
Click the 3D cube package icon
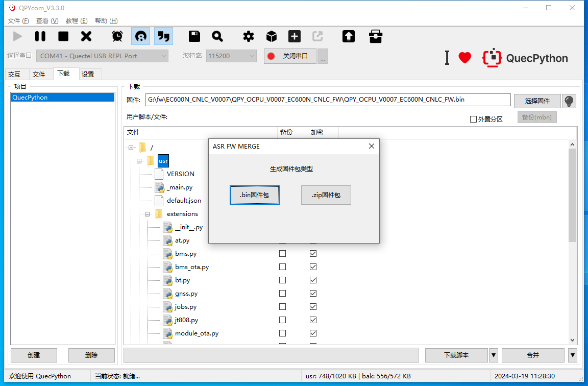[272, 36]
